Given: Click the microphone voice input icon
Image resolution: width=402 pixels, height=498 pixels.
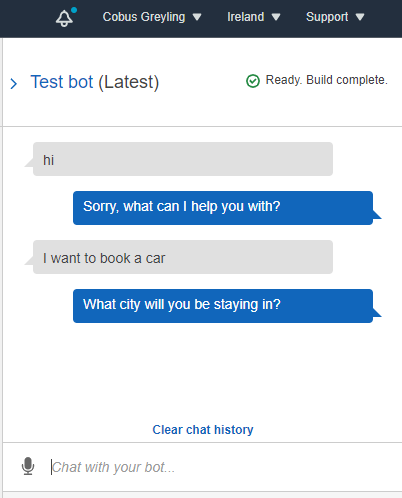Looking at the screenshot, I should tap(28, 466).
